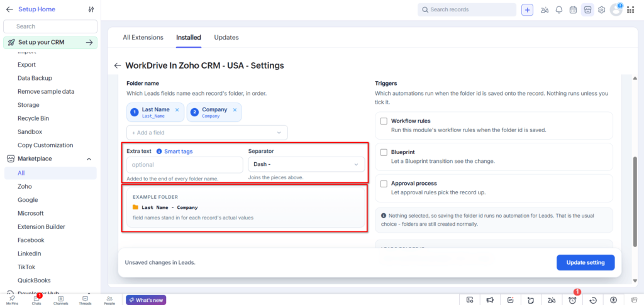Open the Add a field dropdown
644x305 pixels.
[207, 133]
